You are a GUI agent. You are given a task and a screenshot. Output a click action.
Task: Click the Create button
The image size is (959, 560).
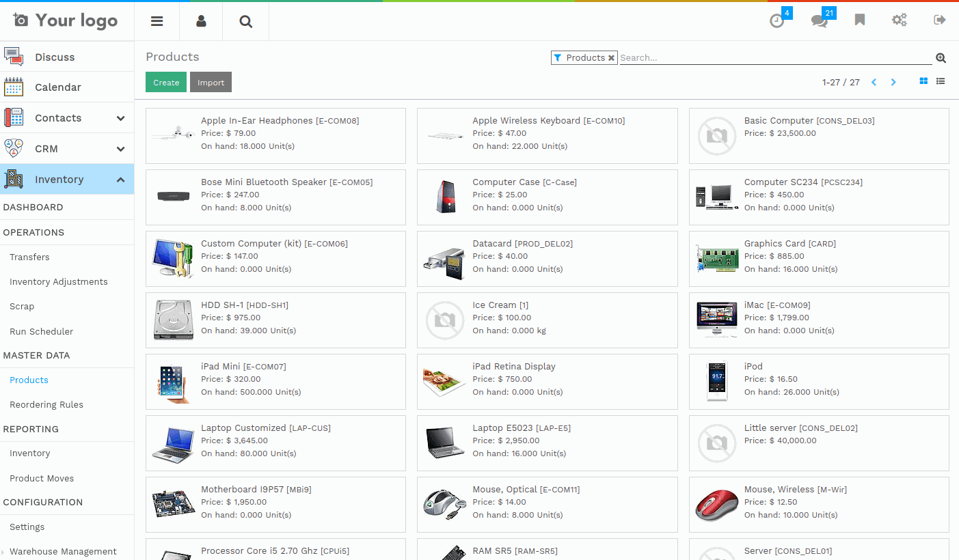[166, 82]
